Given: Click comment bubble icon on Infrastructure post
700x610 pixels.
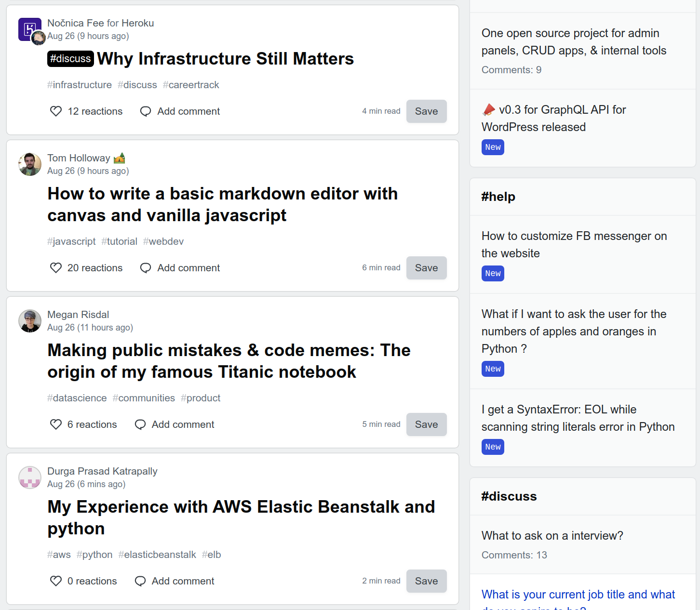Looking at the screenshot, I should point(146,111).
